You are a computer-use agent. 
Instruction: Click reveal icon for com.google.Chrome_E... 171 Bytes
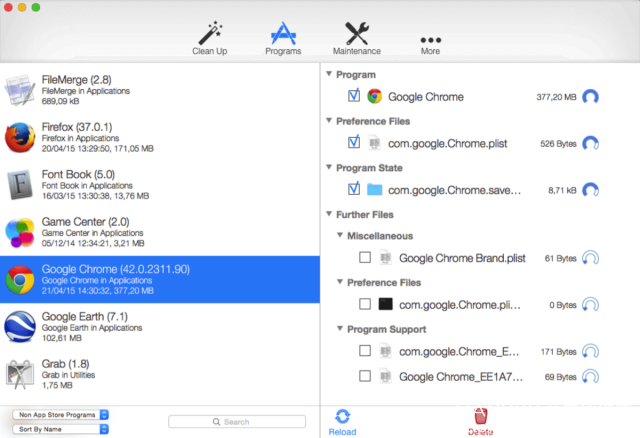point(590,351)
